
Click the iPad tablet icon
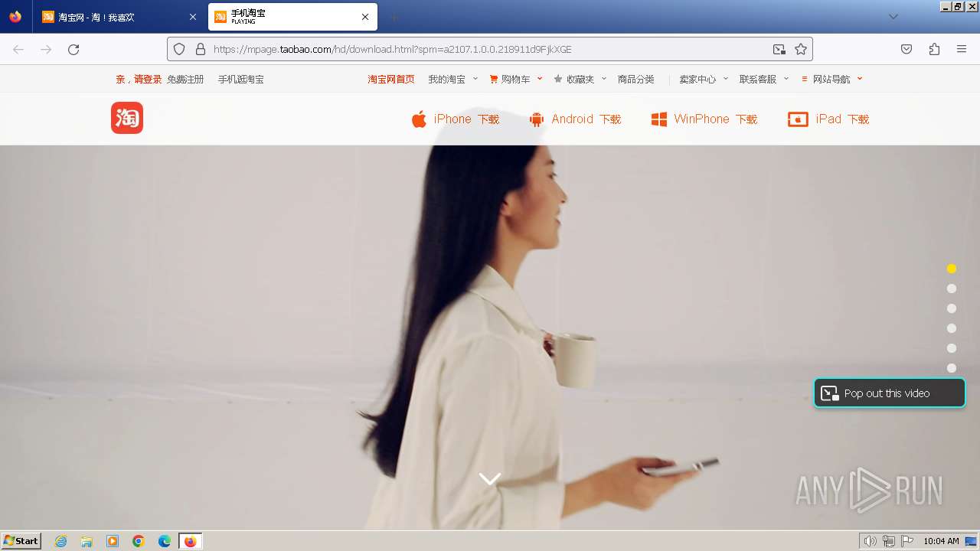point(798,119)
